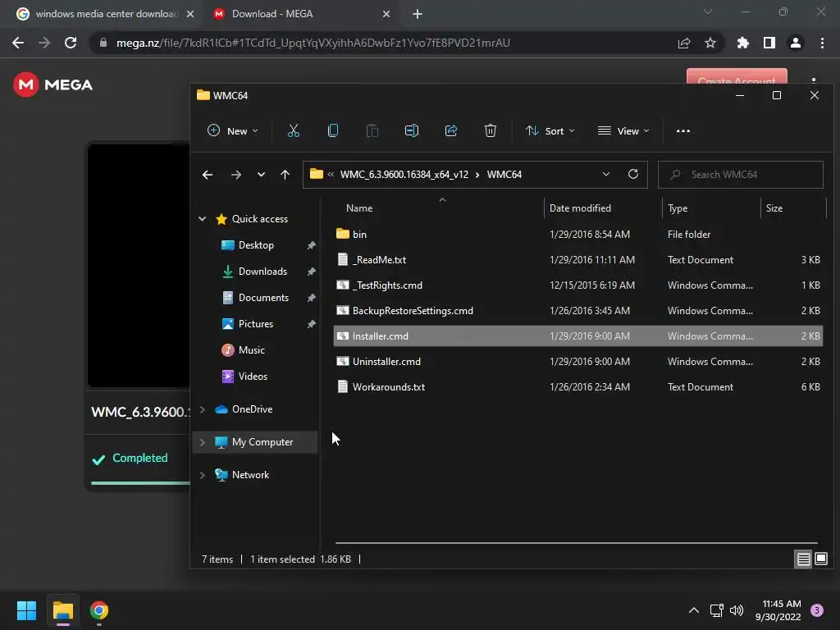
Task: Switch to details view layout icon
Action: click(804, 559)
